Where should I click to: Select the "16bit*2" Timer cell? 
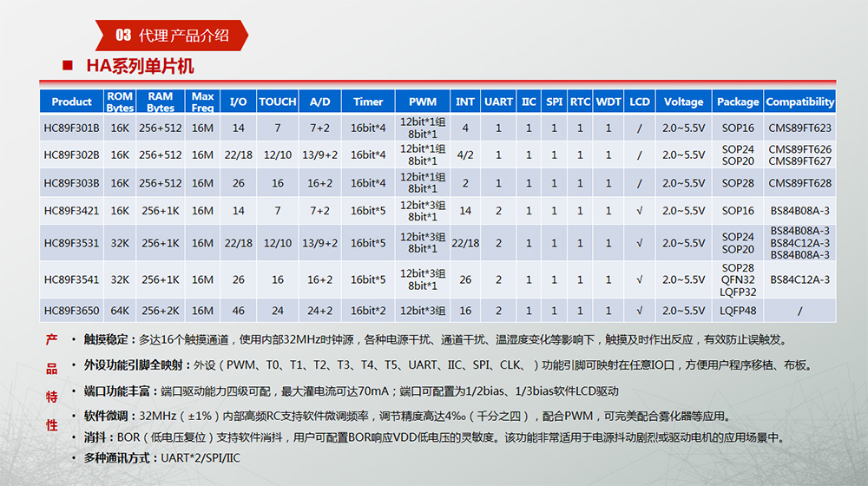tap(368, 311)
